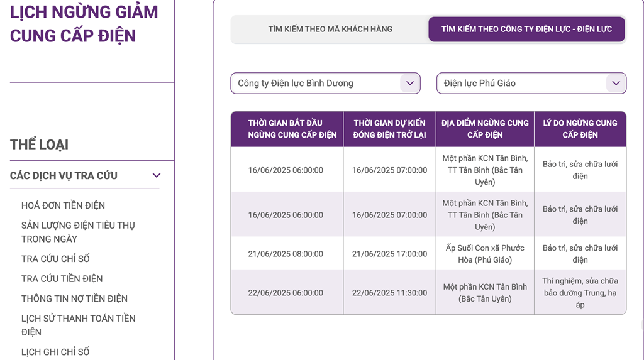Go to Tra cứu chỉ số
The height and width of the screenshot is (360, 644).
[55, 259]
